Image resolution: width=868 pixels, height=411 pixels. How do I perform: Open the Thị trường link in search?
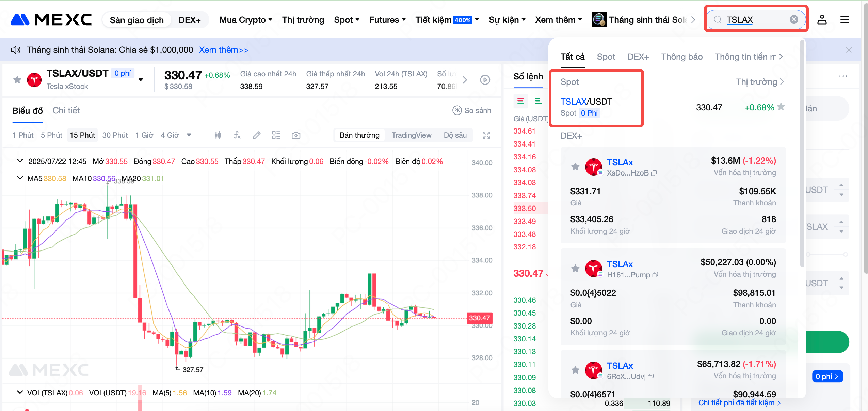point(760,82)
